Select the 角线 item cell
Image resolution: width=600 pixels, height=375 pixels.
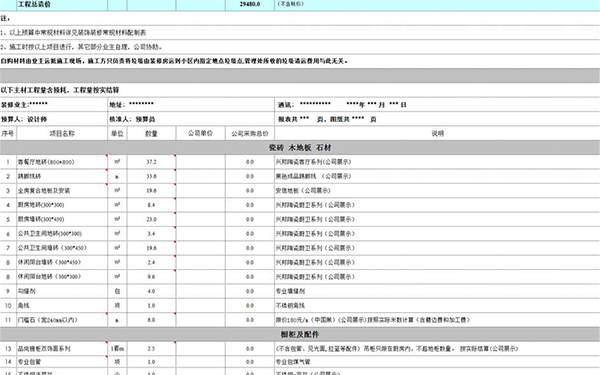pos(62,305)
